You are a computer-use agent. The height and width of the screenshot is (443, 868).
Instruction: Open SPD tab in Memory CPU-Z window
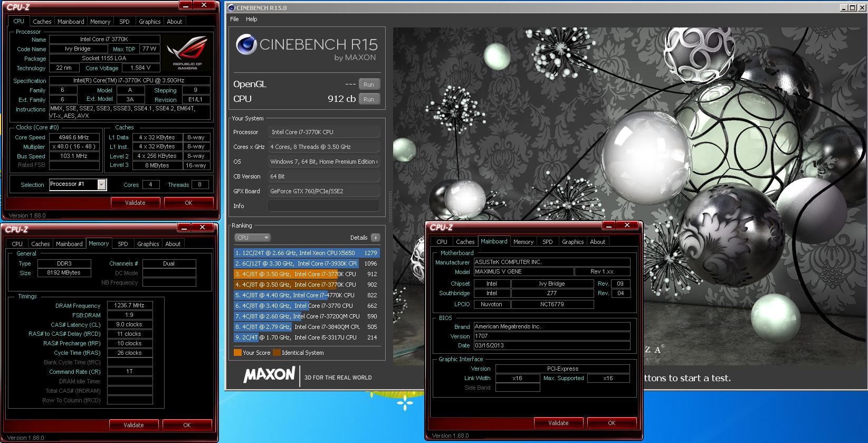tap(123, 244)
